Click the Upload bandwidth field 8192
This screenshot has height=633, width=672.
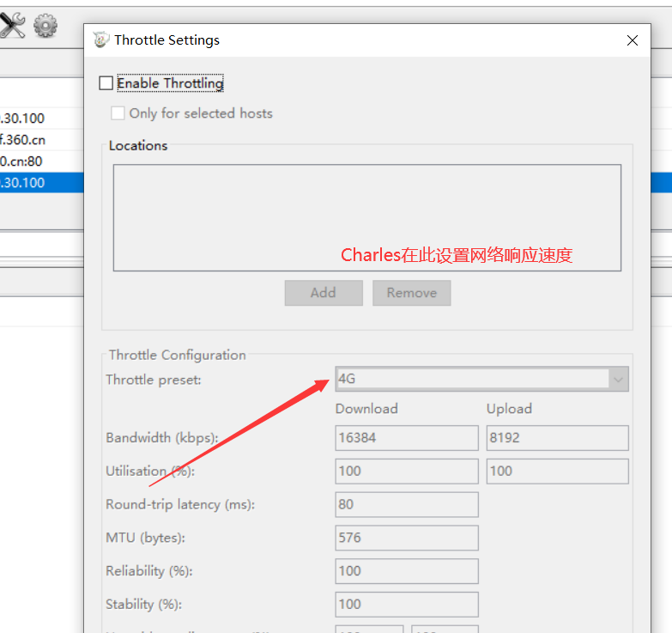pyautogui.click(x=558, y=438)
